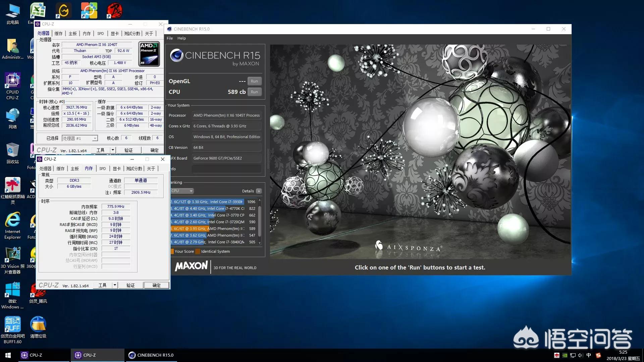Launch 清理垃圾 cleanup broom icon
The image size is (644, 362).
[38, 327]
